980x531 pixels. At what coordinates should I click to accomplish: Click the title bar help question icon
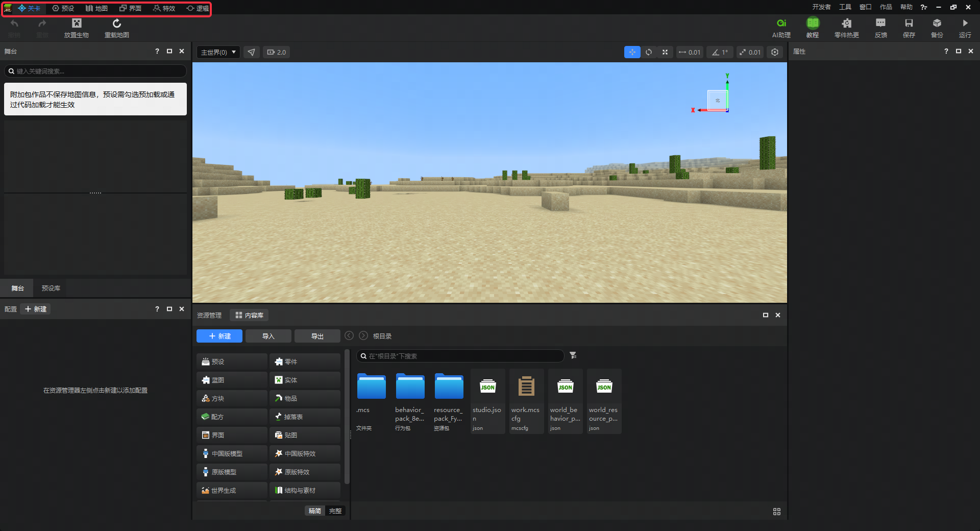[x=924, y=7]
